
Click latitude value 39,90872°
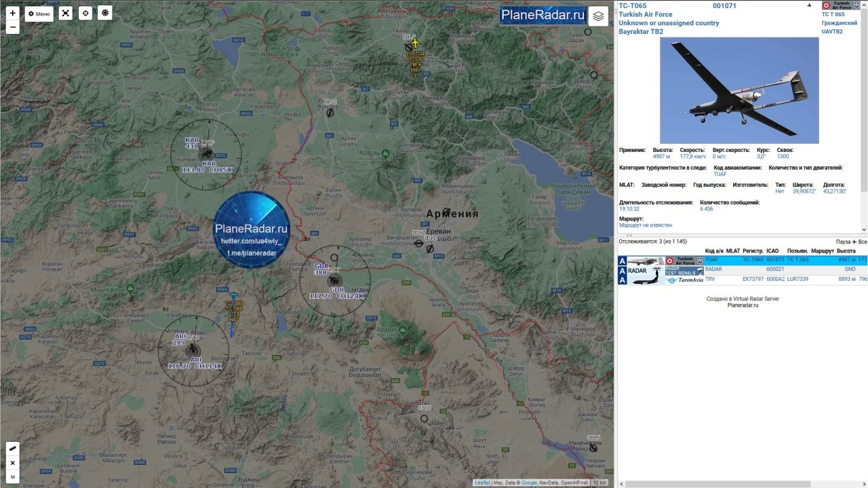[804, 191]
